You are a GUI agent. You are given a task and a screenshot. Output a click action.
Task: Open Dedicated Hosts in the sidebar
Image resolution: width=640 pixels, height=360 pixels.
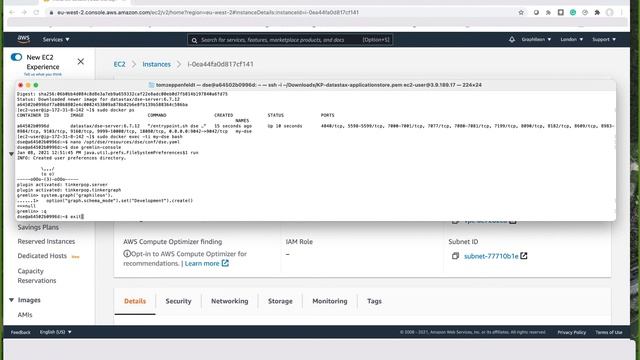(42, 256)
